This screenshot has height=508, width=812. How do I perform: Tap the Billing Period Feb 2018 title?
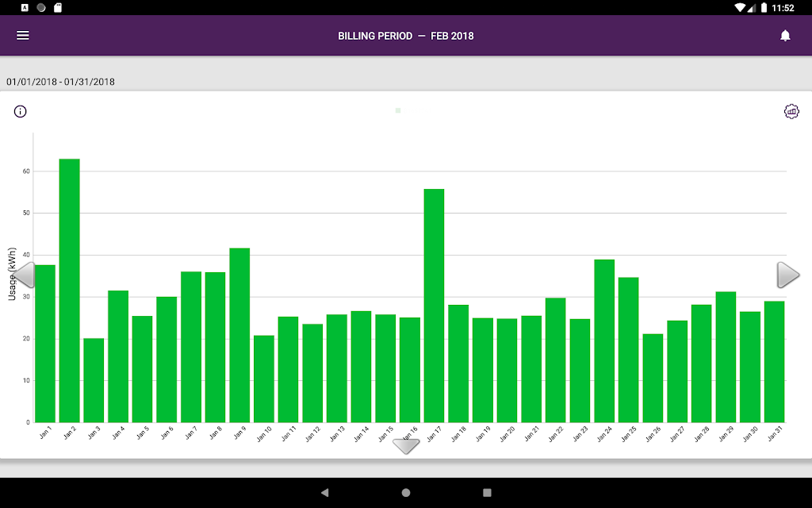pos(406,36)
